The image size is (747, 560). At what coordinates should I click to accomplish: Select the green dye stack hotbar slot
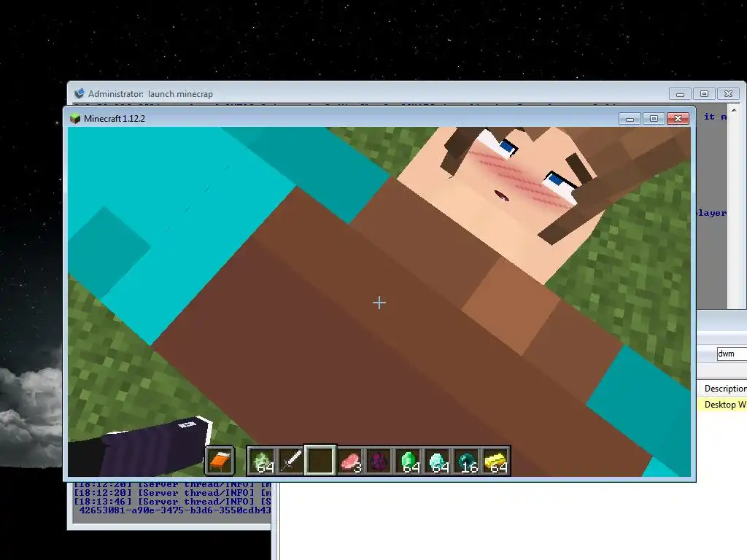click(262, 460)
